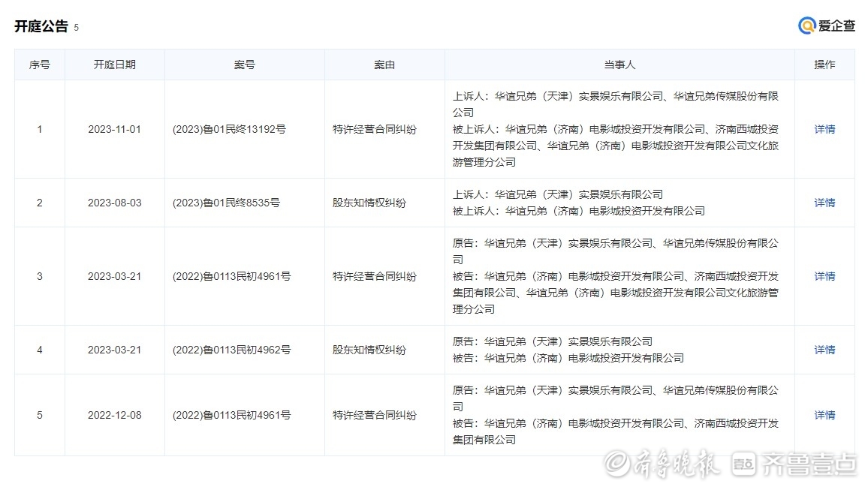Click the 序号 column header
868x490 pixels.
point(40,65)
